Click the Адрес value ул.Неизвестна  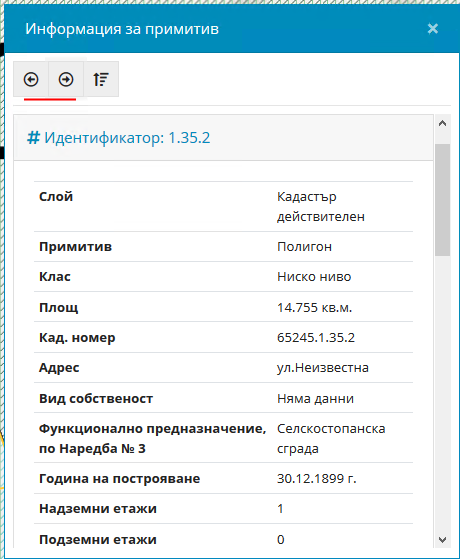323,368
